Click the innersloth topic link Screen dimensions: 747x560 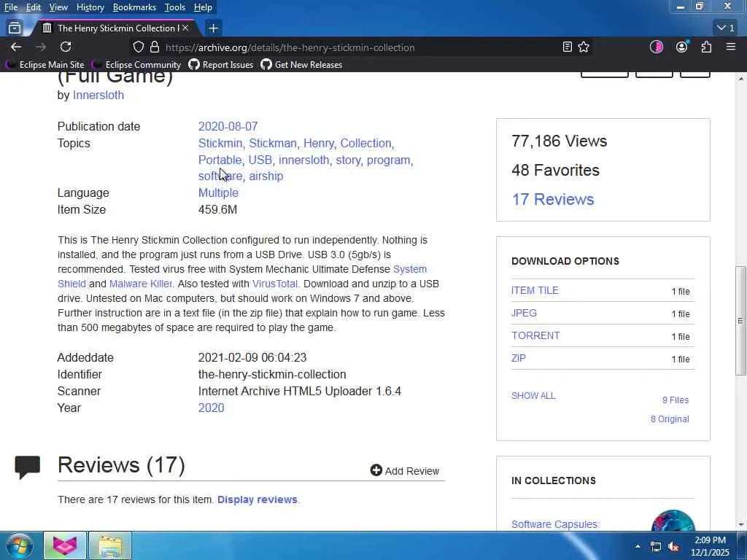tap(304, 160)
